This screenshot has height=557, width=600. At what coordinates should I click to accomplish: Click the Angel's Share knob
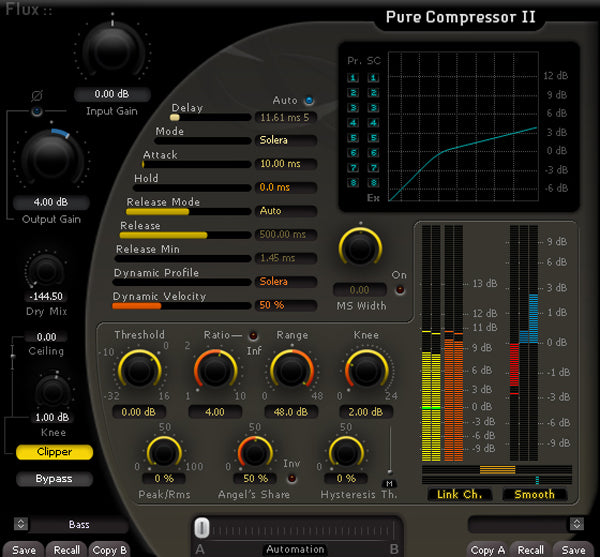255,453
